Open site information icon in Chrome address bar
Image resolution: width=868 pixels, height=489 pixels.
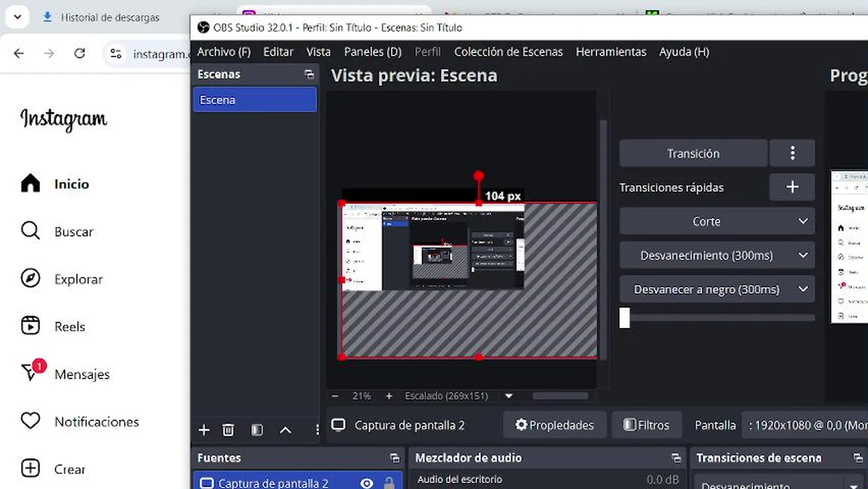116,54
